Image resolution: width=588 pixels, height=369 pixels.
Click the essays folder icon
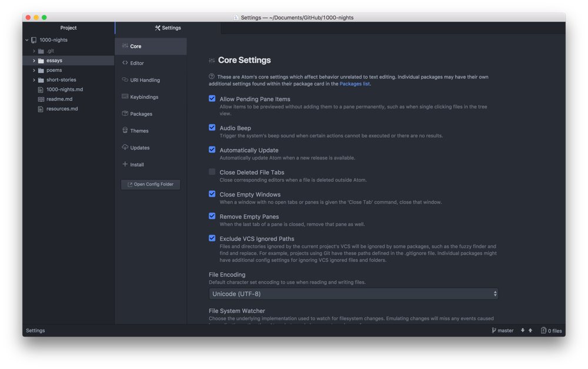tap(41, 61)
